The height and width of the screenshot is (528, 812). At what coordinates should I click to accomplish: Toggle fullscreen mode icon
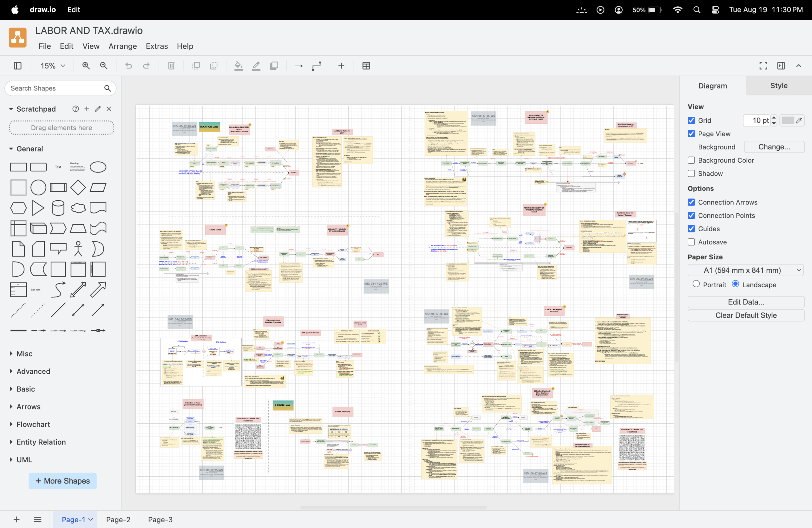point(763,66)
